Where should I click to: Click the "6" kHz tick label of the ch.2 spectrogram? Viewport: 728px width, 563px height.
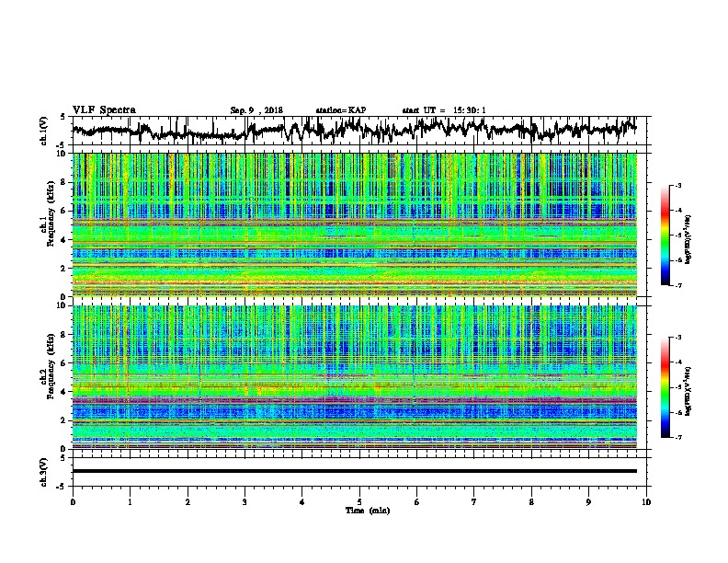(x=65, y=363)
